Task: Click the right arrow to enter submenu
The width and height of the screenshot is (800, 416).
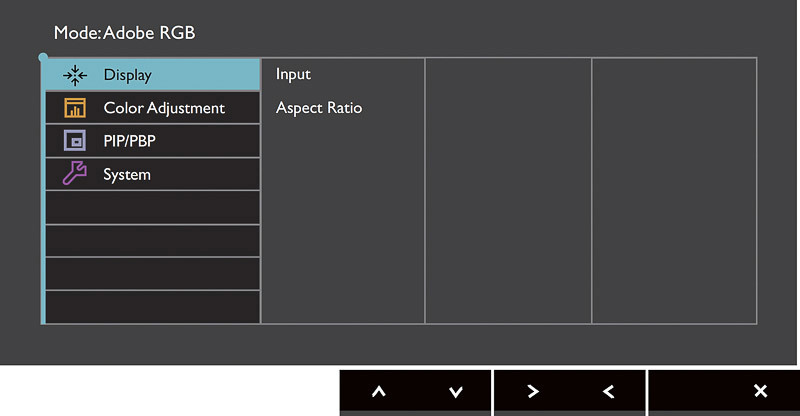Action: tap(533, 391)
